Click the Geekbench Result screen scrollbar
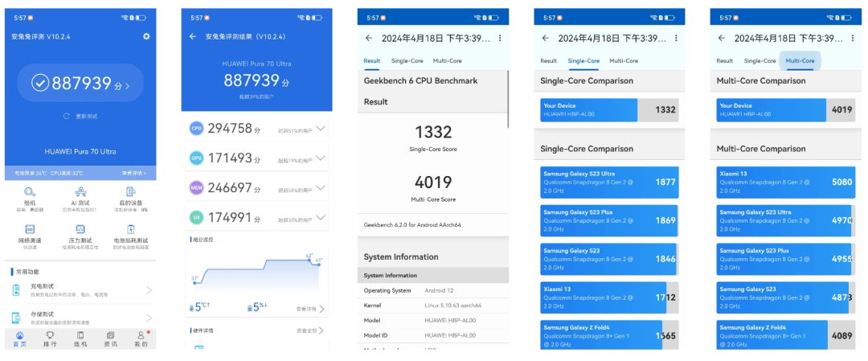This screenshot has height=361, width=868. [x=508, y=99]
